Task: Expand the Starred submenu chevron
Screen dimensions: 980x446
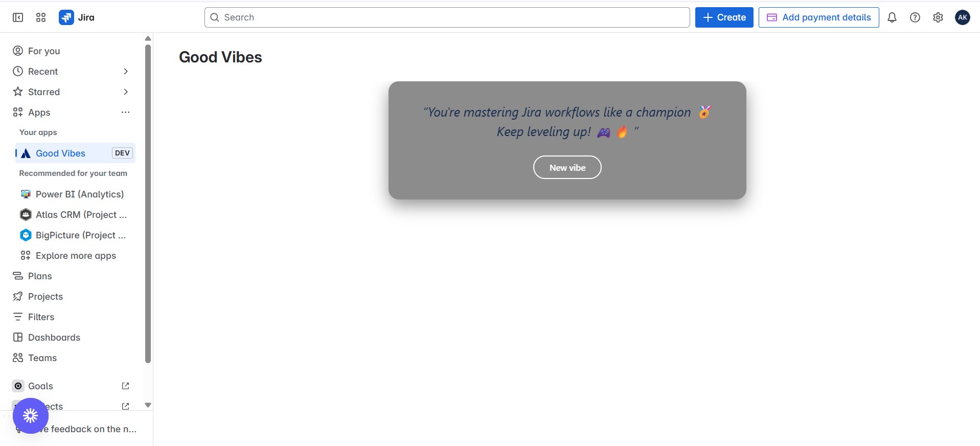Action: click(x=126, y=92)
